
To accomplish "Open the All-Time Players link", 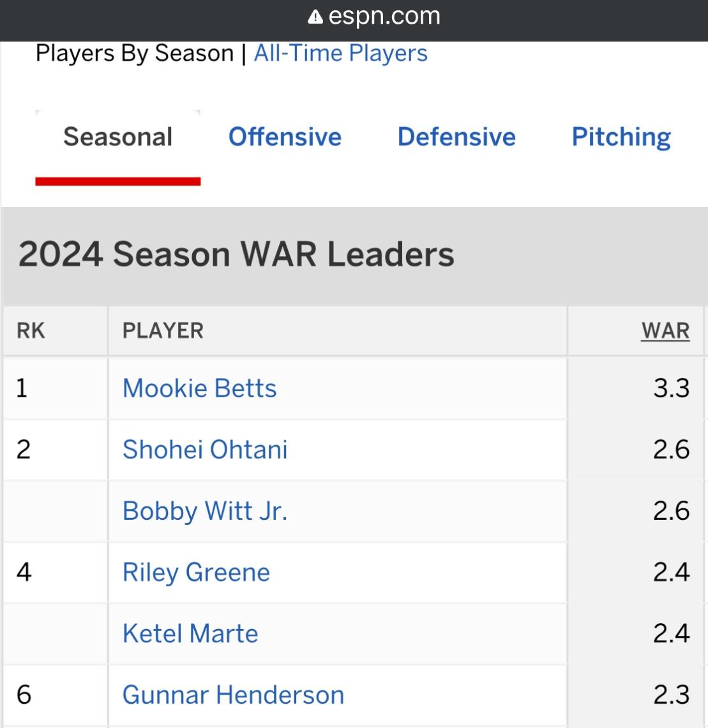I will [x=341, y=53].
